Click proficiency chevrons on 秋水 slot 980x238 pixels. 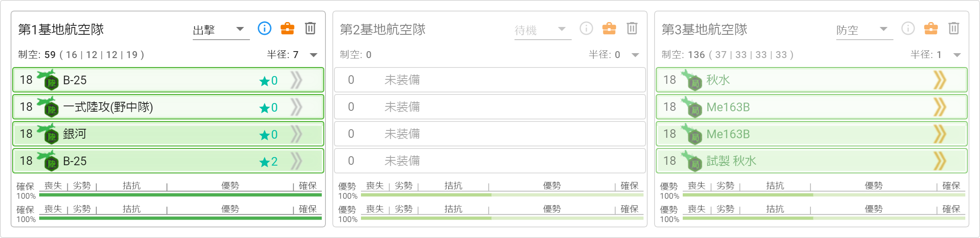940,80
